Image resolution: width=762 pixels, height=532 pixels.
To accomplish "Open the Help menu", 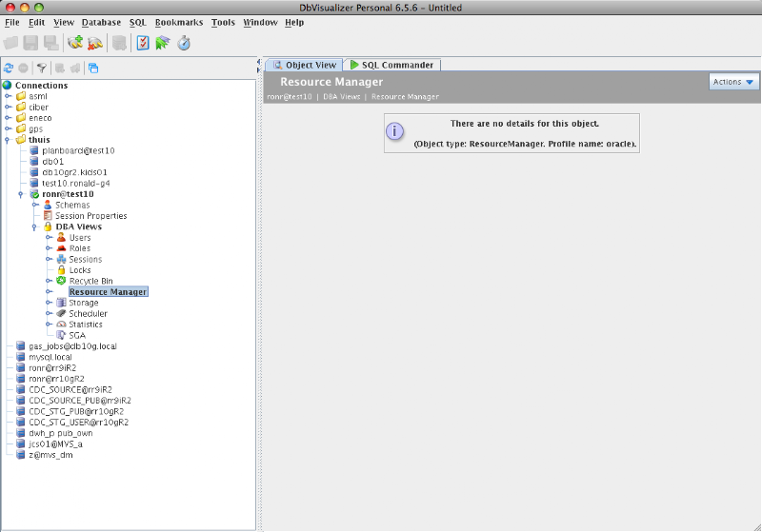I will 294,22.
